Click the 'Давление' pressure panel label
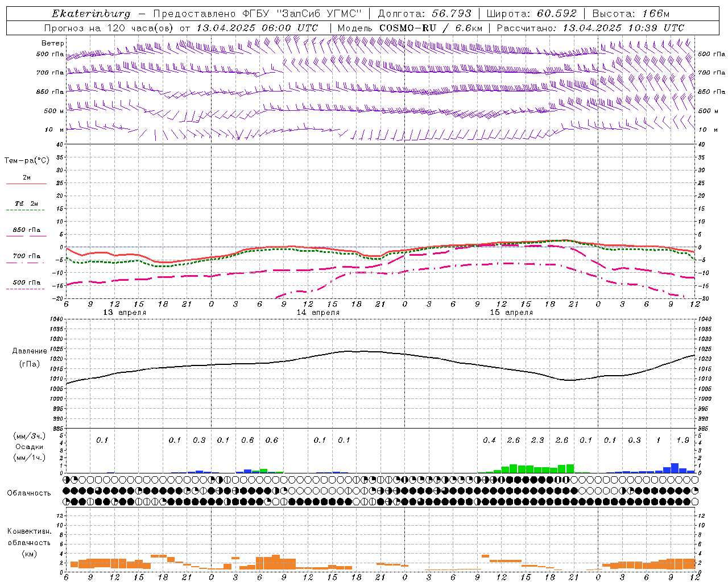728x582 pixels. click(x=30, y=351)
